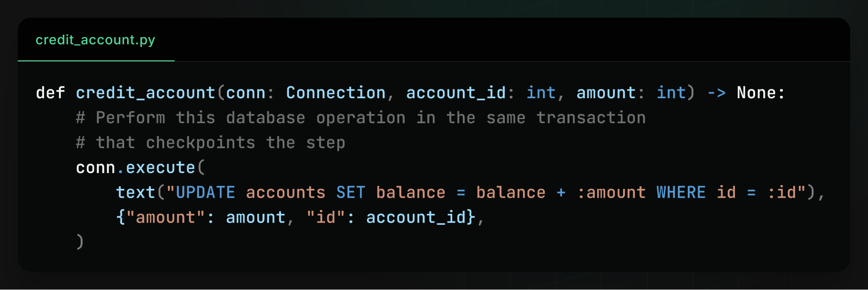This screenshot has height=290, width=868.
Task: Click the "id" dictionary key string
Action: pos(325,218)
